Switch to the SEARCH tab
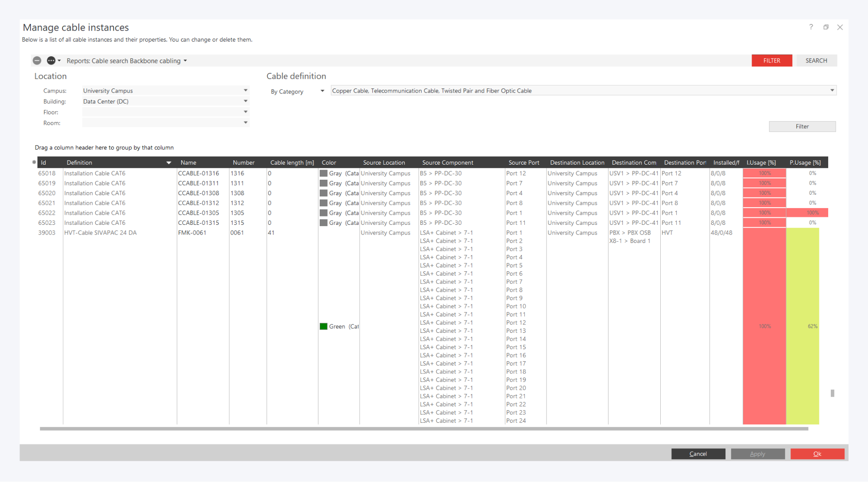Viewport: 868px width, 482px height. point(816,61)
